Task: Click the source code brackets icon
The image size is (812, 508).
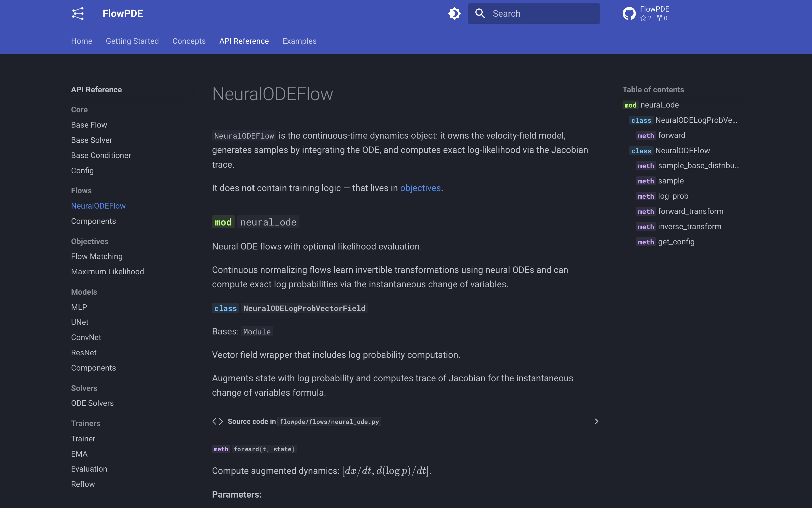Action: tap(218, 421)
